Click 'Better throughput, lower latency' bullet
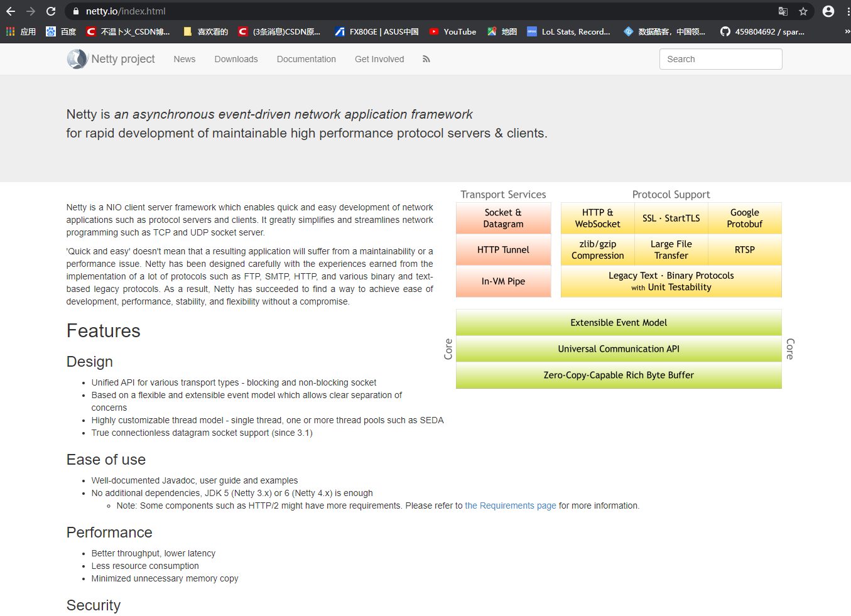Image resolution: width=851 pixels, height=616 pixels. (153, 553)
